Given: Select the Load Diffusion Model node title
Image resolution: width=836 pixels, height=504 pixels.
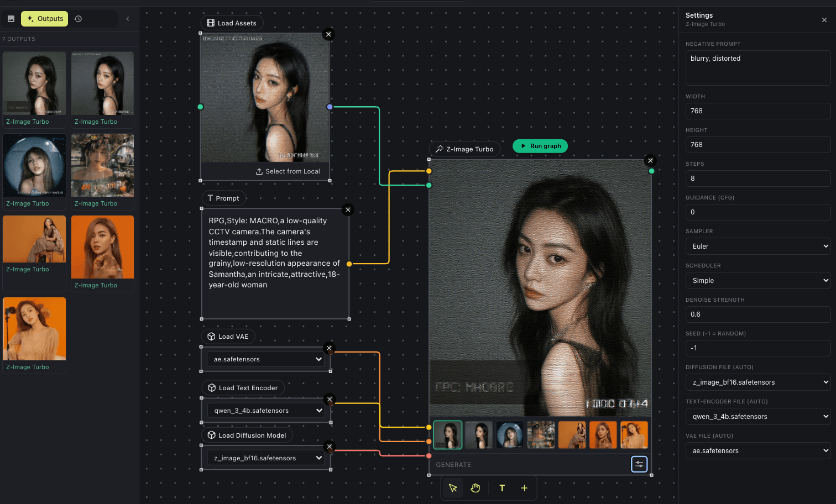Looking at the screenshot, I should (x=247, y=435).
